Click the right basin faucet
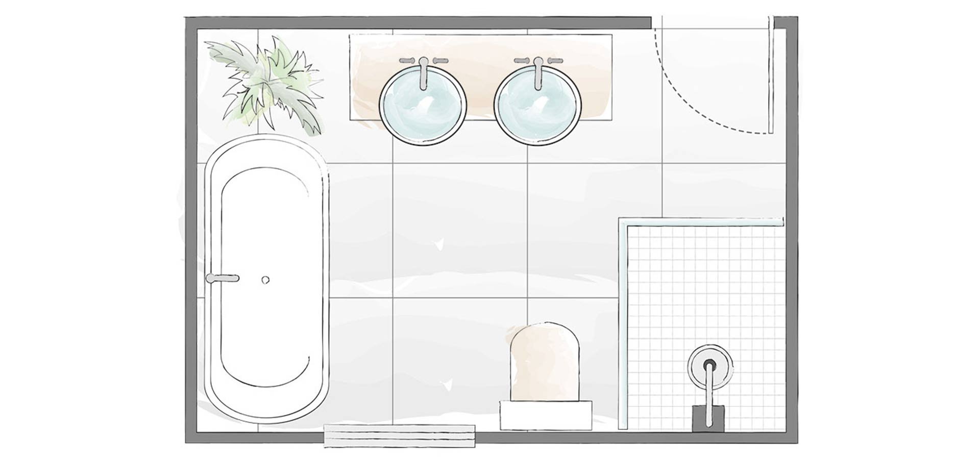980x459 pixels. click(x=538, y=70)
